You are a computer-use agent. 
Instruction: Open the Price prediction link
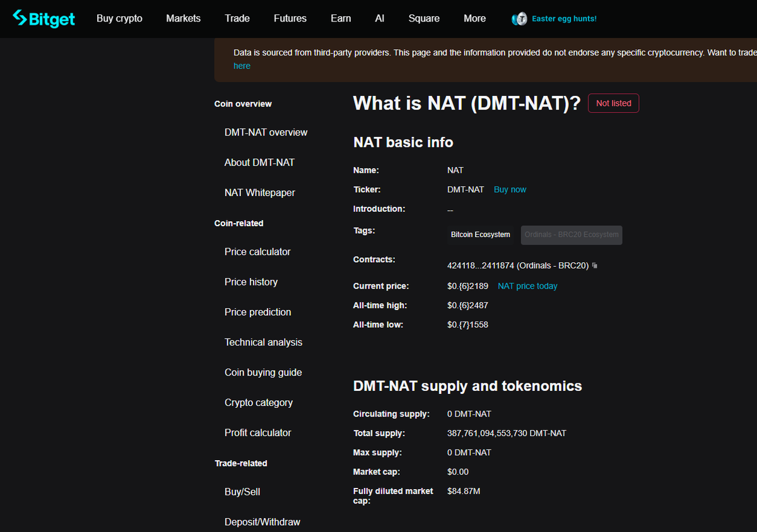point(257,312)
